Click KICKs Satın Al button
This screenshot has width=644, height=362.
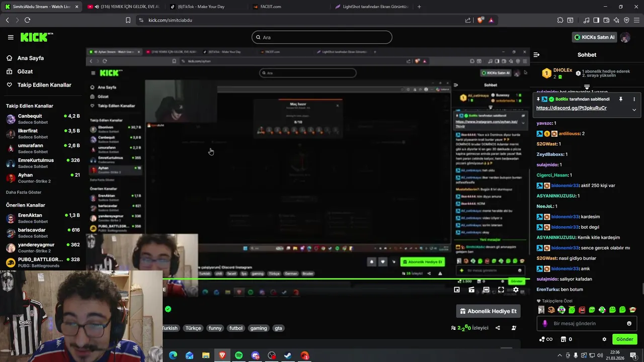coord(595,37)
